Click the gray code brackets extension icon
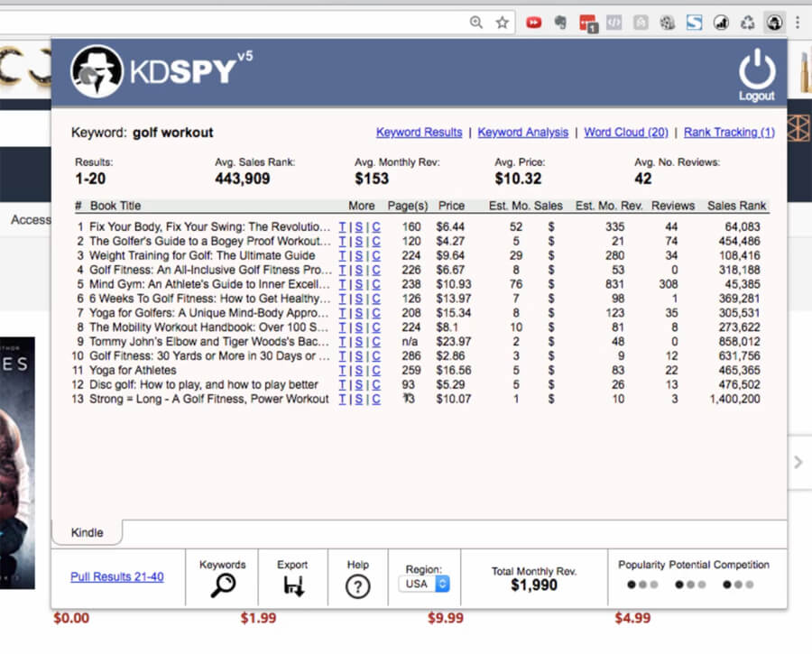Viewport: 812px width, 654px height. (x=614, y=23)
